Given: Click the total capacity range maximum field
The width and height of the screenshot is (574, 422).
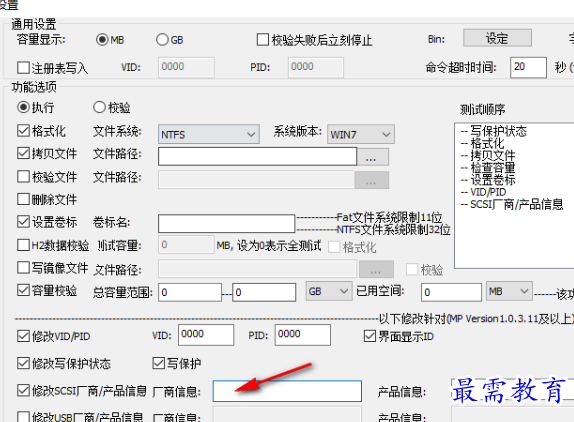Looking at the screenshot, I should point(264,292).
